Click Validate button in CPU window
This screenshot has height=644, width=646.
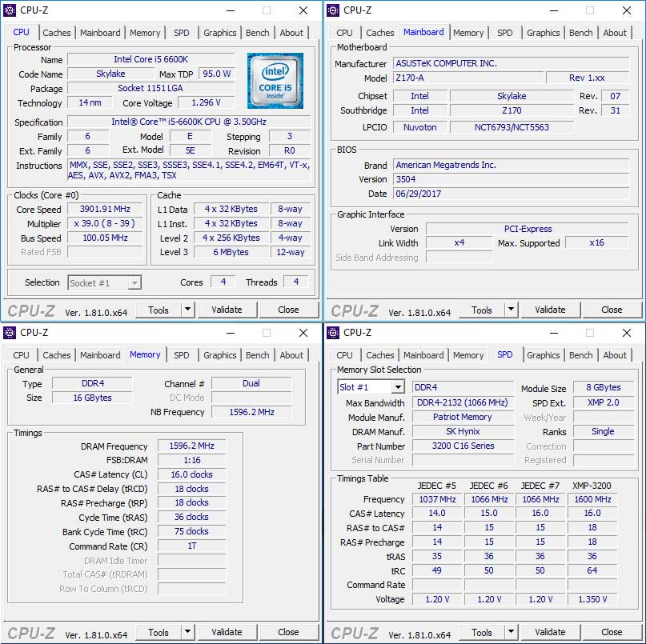click(x=227, y=310)
